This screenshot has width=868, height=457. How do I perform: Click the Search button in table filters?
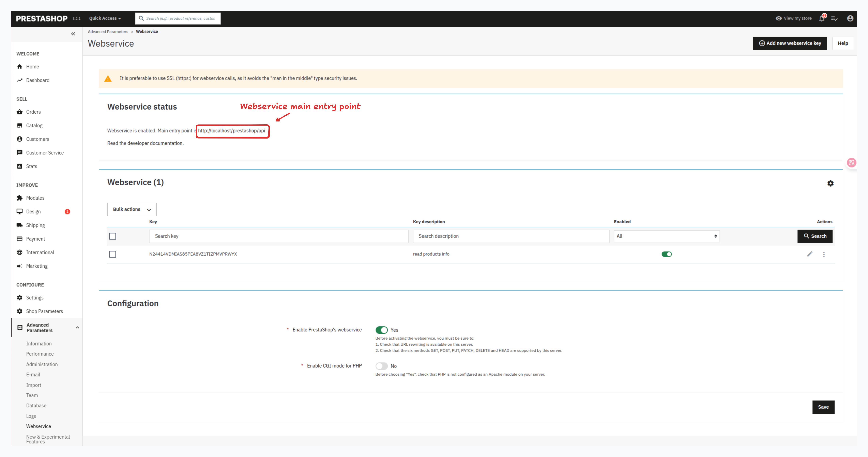[x=815, y=236]
